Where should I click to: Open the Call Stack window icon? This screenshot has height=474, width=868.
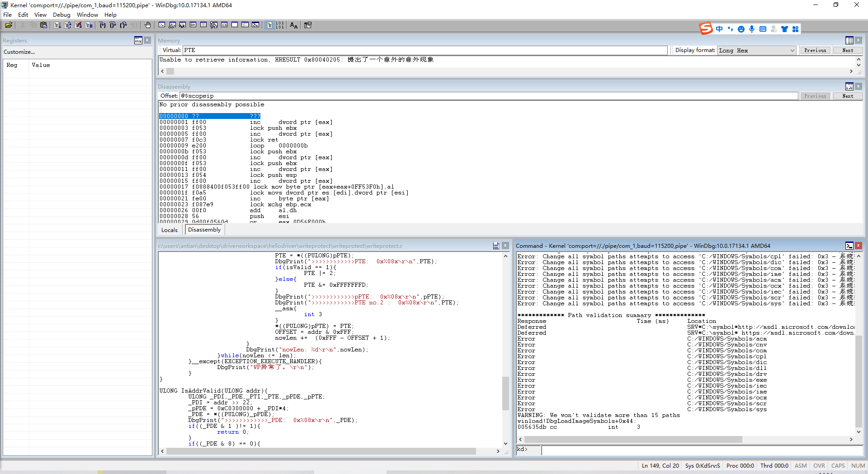[x=214, y=25]
